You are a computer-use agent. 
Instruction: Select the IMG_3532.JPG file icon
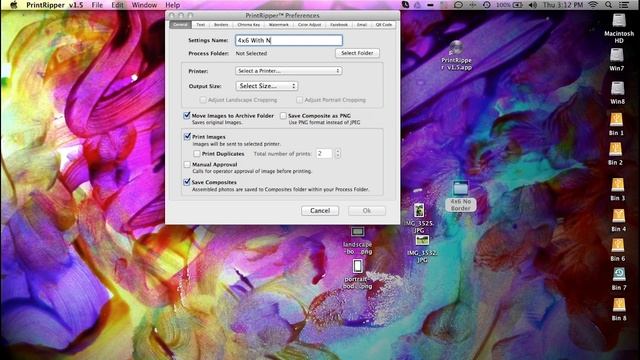422,240
